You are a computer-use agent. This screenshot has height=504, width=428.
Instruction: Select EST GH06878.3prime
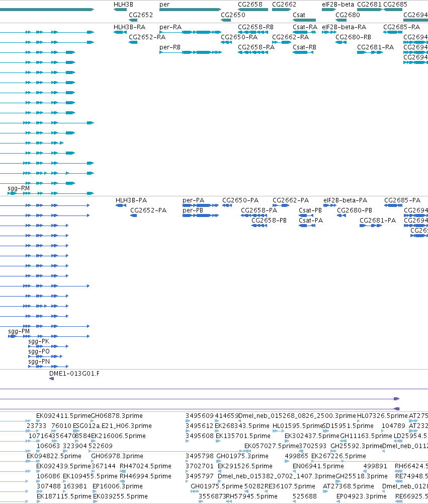(117, 416)
